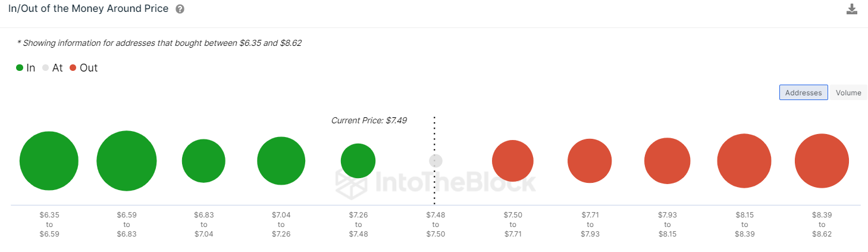Click the In/Out of the Money title
868x252 pixels.
[x=88, y=9]
